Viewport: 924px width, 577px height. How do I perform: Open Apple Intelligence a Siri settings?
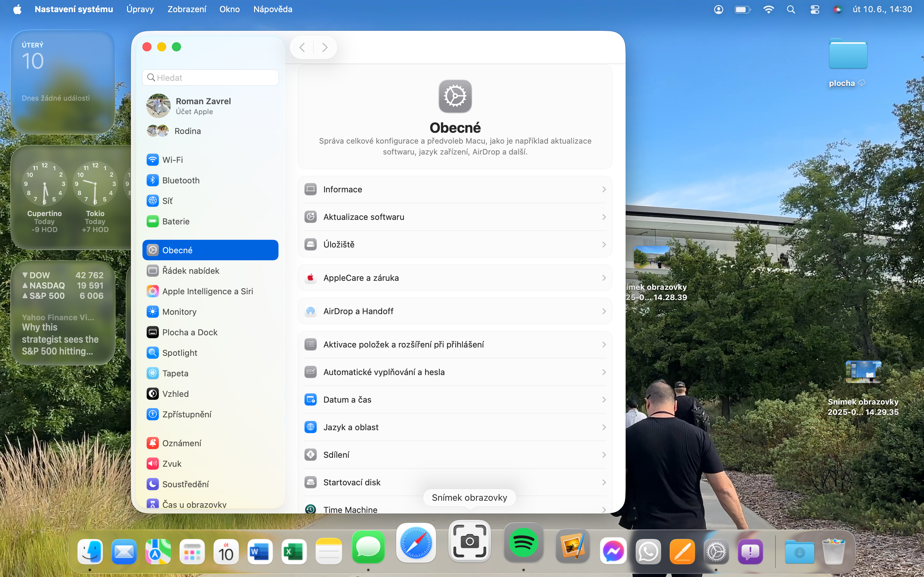click(x=207, y=291)
